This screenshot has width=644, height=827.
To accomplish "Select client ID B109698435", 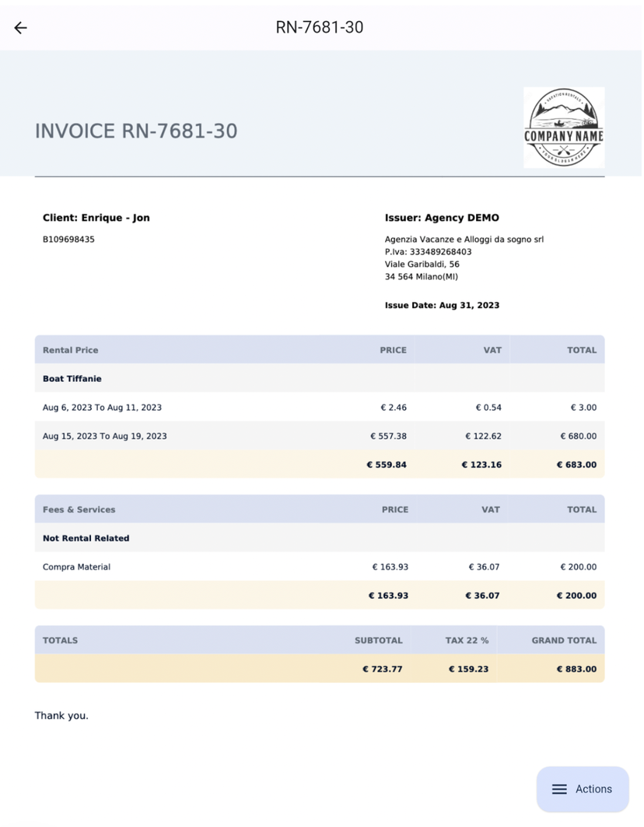I will [68, 240].
